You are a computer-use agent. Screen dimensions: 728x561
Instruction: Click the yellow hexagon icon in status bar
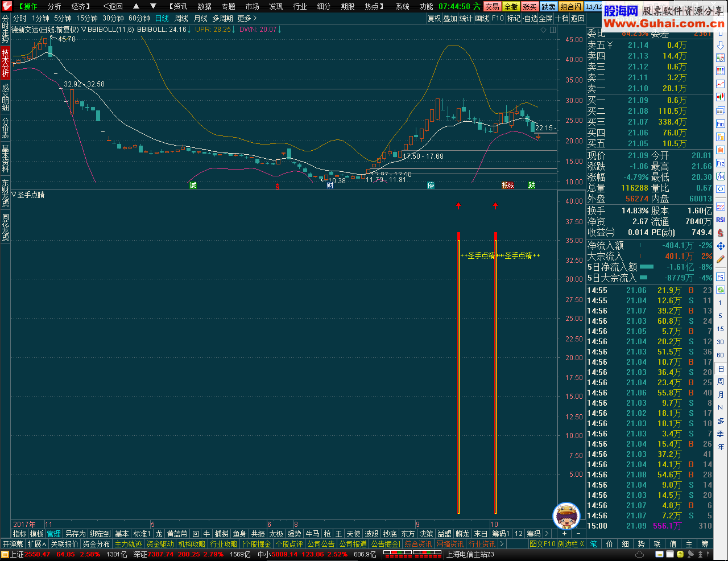(680, 554)
